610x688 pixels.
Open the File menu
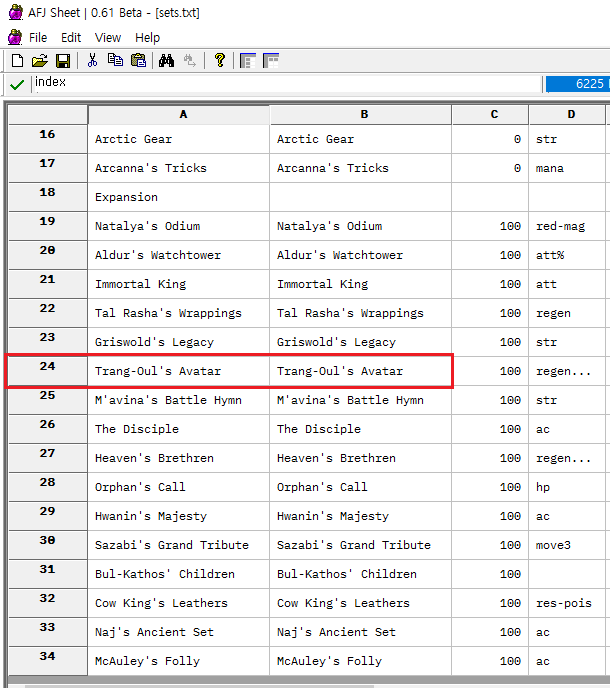click(38, 38)
